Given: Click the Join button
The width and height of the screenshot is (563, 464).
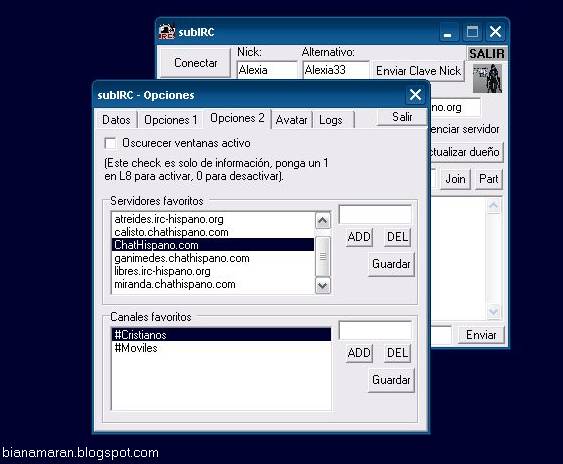Looking at the screenshot, I should tap(455, 179).
